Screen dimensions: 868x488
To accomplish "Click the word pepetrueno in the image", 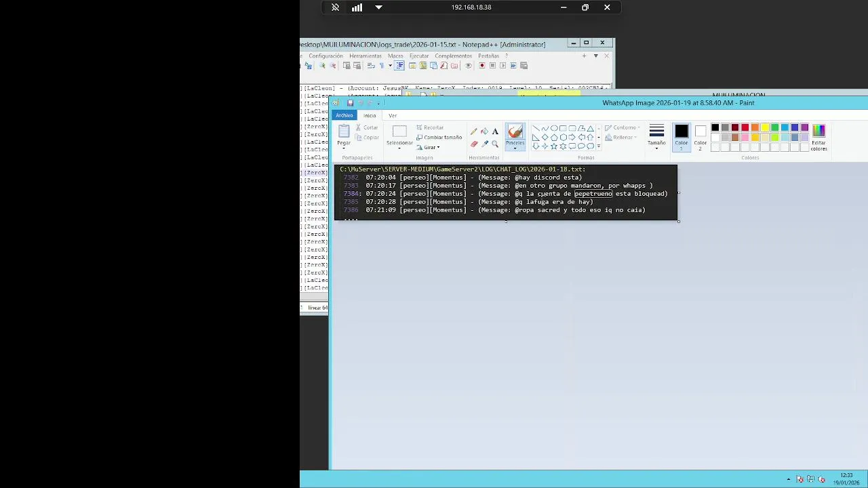I will (x=593, y=194).
